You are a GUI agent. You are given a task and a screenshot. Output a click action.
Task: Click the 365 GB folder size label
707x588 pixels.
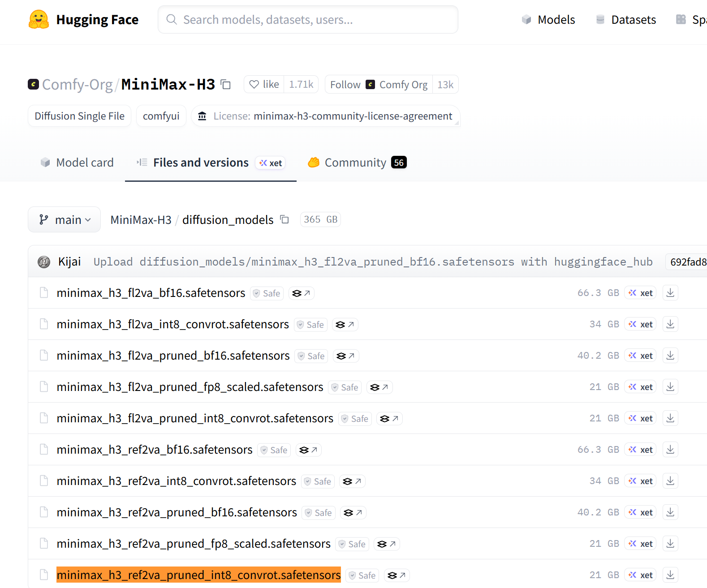point(320,219)
